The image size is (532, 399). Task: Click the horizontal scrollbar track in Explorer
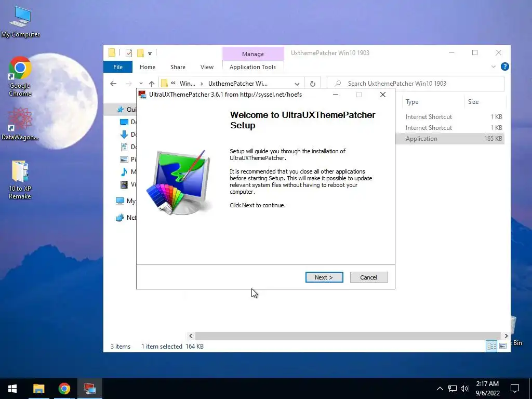click(348, 336)
